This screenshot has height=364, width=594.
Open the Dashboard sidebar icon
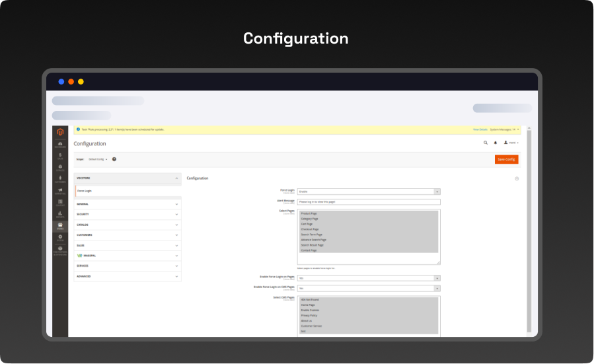(x=60, y=144)
